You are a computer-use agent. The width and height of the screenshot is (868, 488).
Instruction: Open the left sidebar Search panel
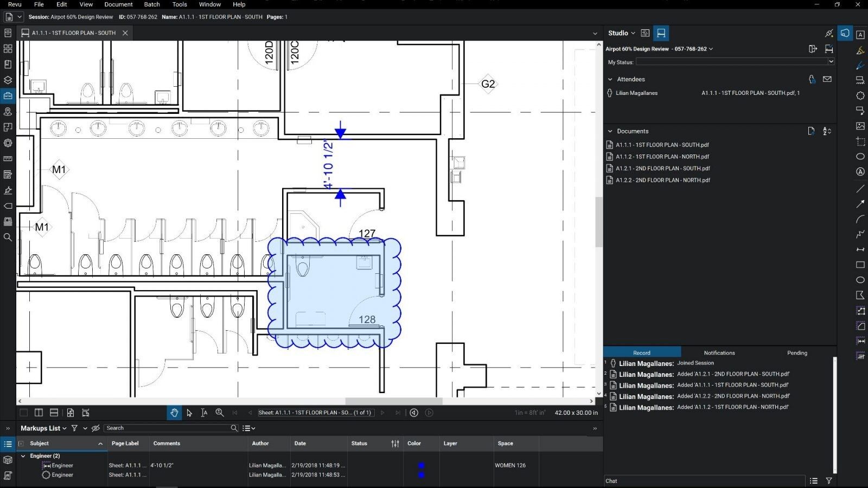pyautogui.click(x=8, y=237)
